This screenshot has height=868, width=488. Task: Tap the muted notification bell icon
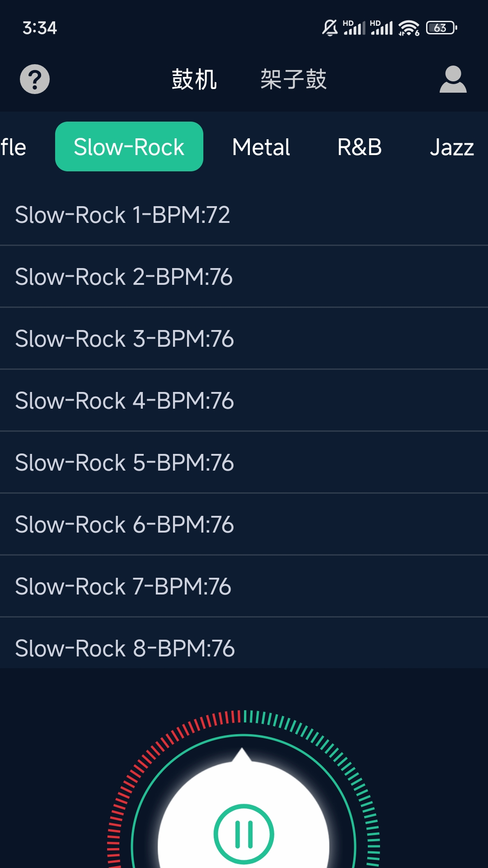click(x=330, y=28)
